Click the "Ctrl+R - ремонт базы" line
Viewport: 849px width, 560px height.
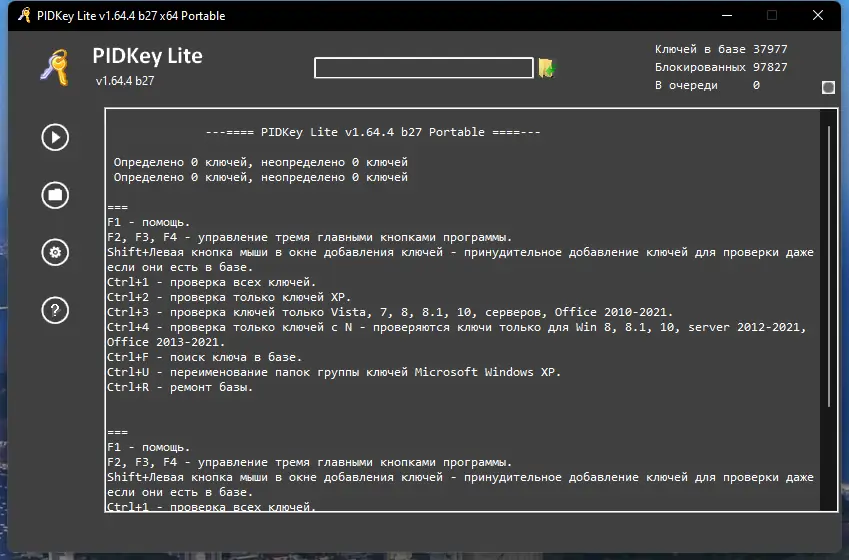pos(180,387)
